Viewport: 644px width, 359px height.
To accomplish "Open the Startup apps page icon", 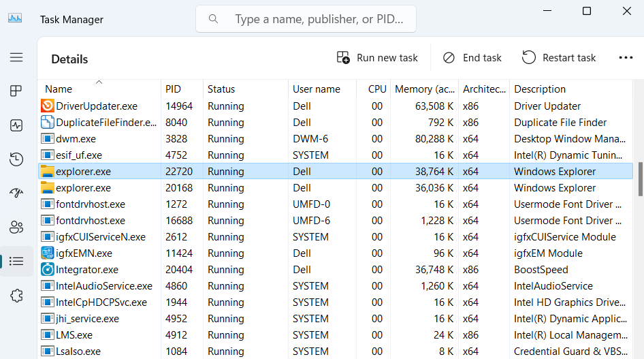I will (16, 193).
